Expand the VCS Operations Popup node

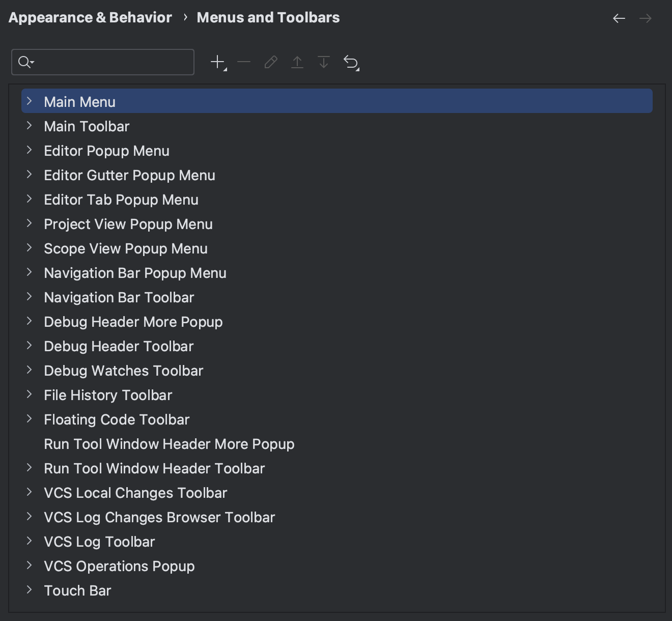click(x=29, y=565)
